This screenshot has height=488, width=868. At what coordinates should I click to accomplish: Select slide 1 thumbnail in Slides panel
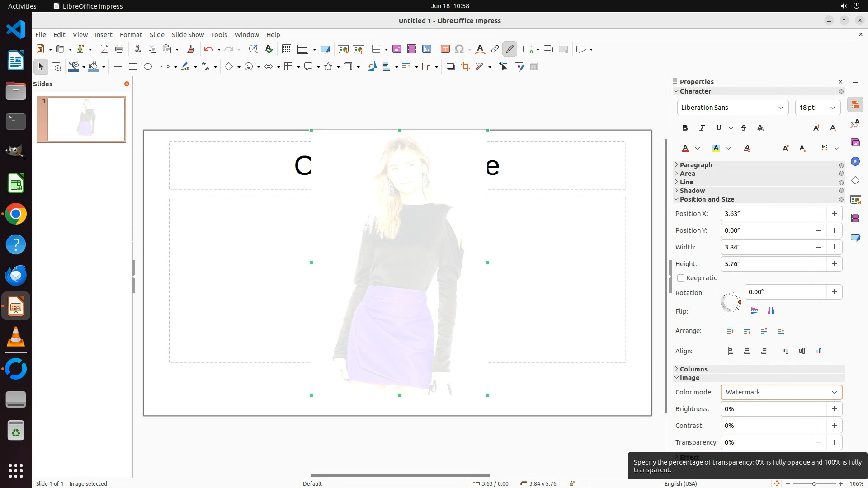(x=86, y=119)
